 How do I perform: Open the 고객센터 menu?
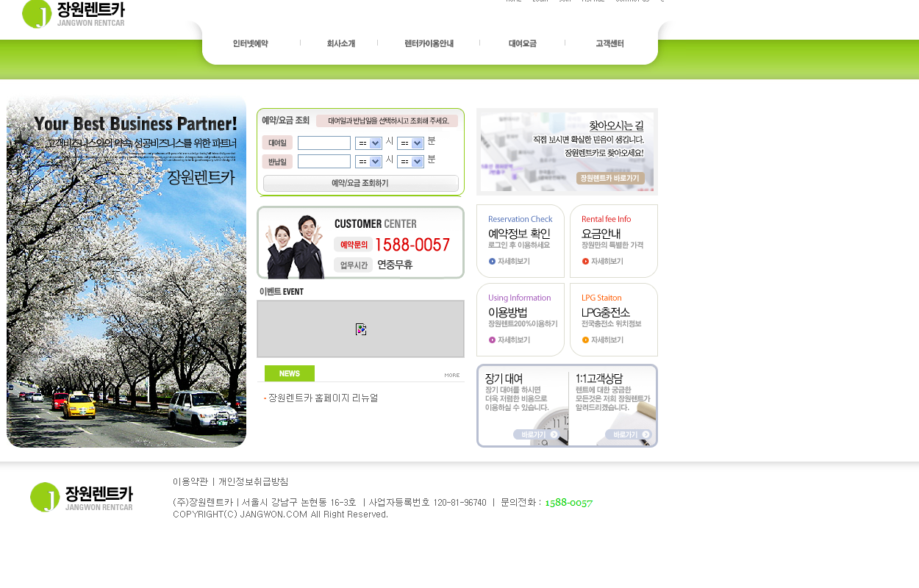(610, 43)
